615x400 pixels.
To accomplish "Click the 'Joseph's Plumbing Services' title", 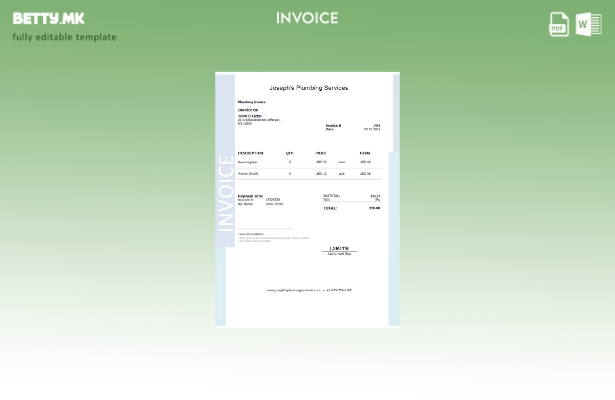I will (x=308, y=88).
